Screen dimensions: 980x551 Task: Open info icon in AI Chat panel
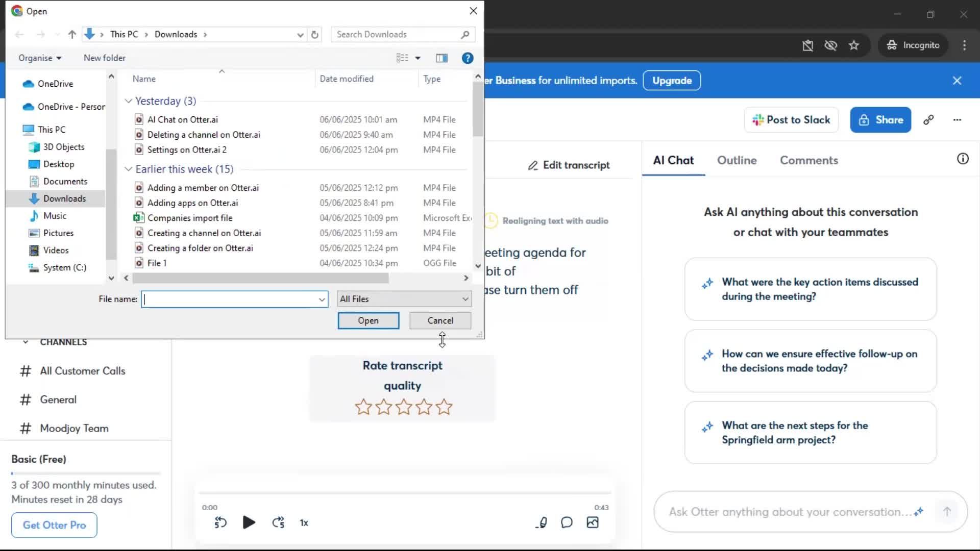tap(963, 159)
